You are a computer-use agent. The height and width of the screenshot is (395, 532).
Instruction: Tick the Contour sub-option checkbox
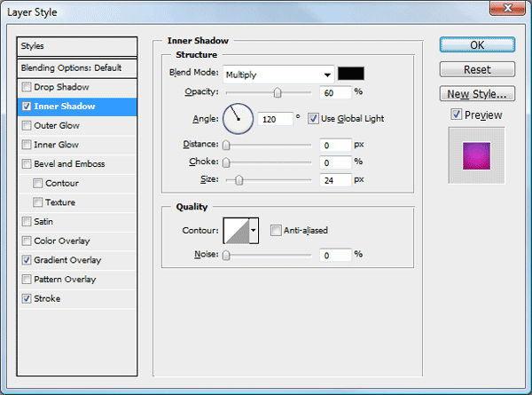tap(37, 184)
